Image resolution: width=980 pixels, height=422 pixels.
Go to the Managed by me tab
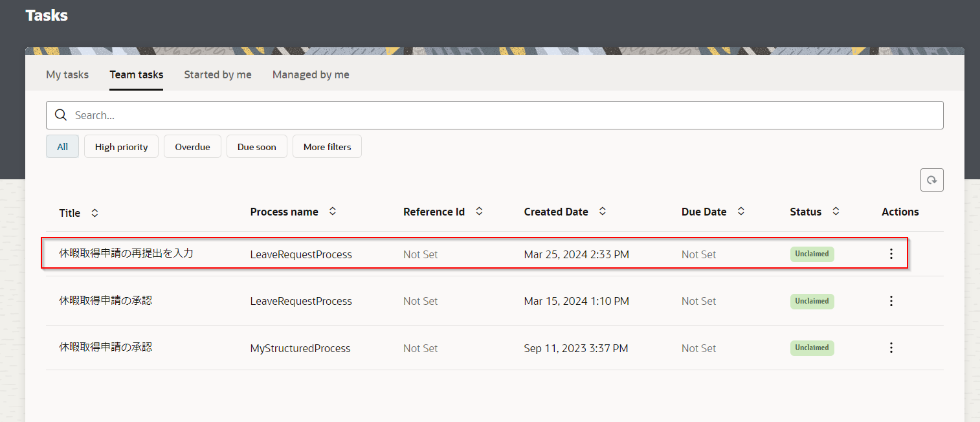coord(311,75)
